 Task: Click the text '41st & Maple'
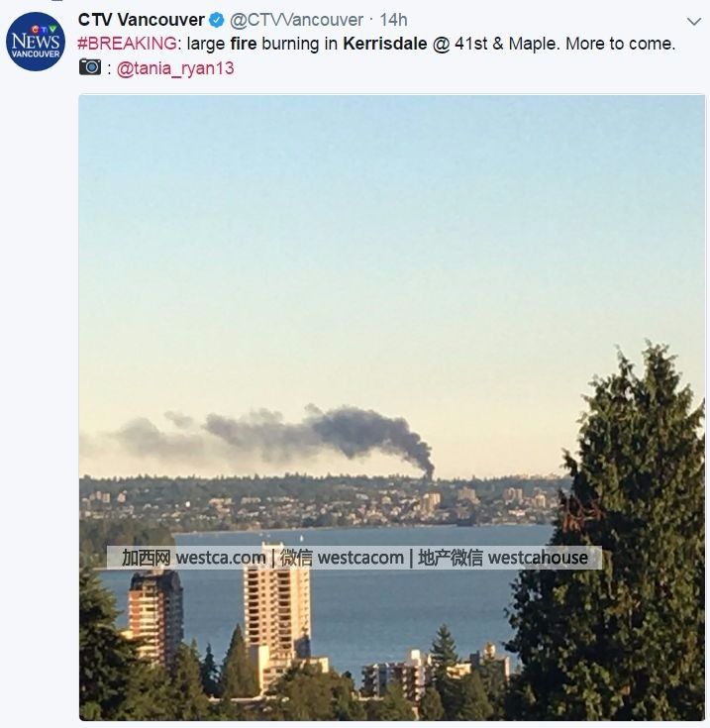503,44
